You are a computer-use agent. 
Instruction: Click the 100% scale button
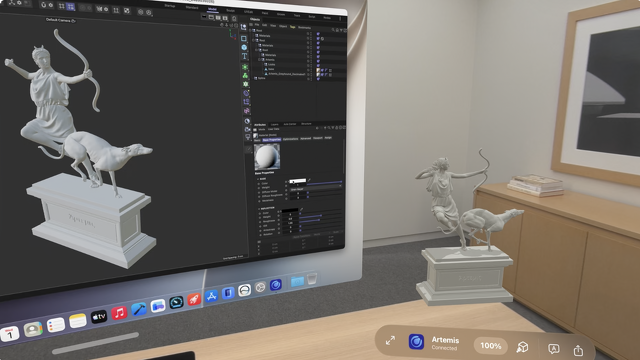(x=490, y=346)
